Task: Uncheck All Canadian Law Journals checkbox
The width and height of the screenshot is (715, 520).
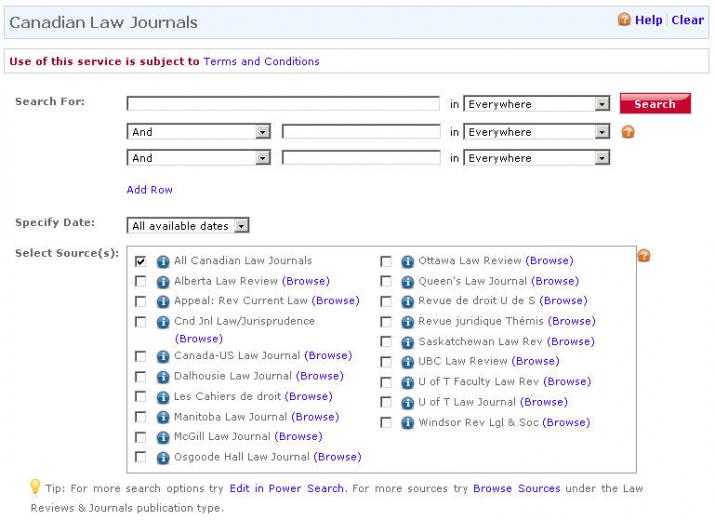Action: [x=140, y=261]
